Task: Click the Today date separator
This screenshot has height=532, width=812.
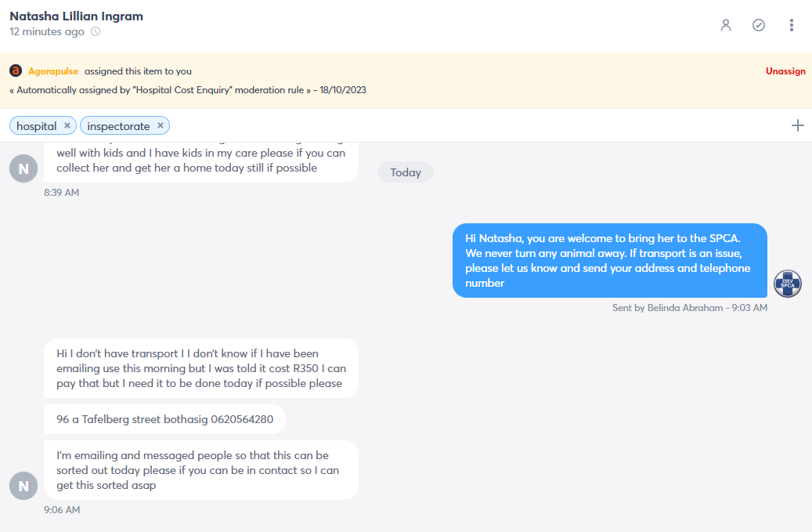Action: click(x=406, y=172)
